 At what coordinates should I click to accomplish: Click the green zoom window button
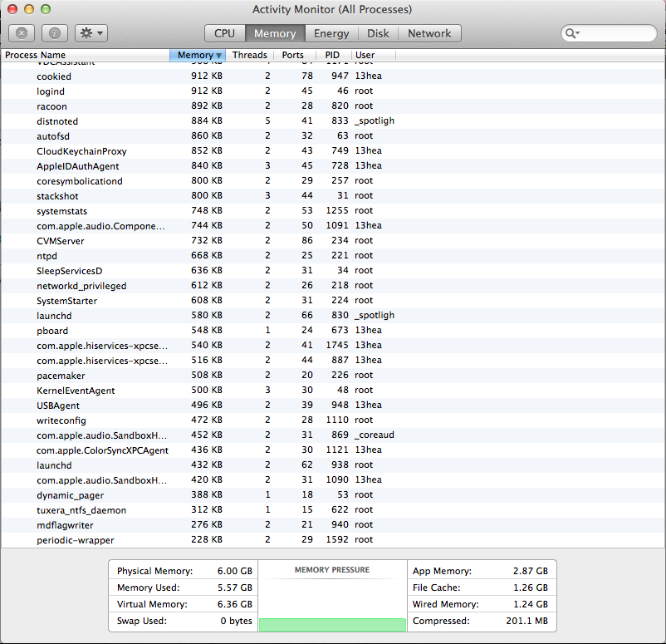46,9
